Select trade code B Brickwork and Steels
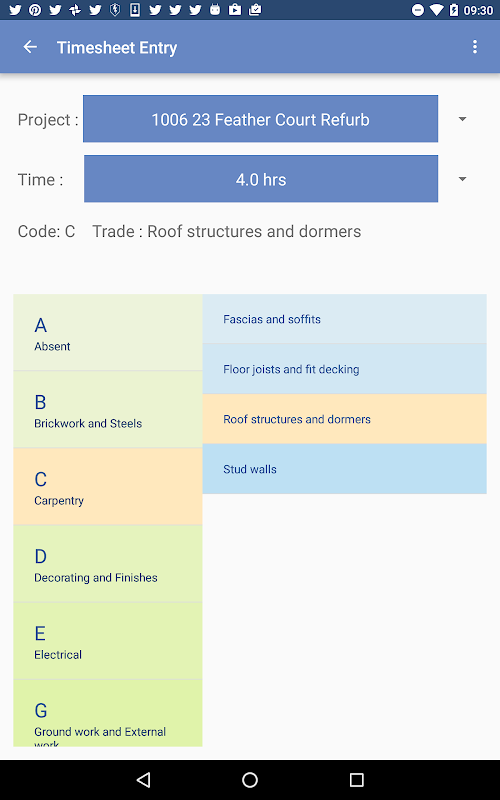Image resolution: width=500 pixels, height=800 pixels. pos(108,410)
